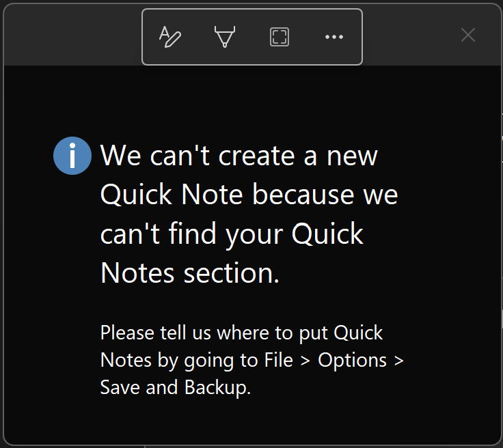Screen dimensions: 503x448
Task: Open the screen clipping tool
Action: (x=280, y=37)
